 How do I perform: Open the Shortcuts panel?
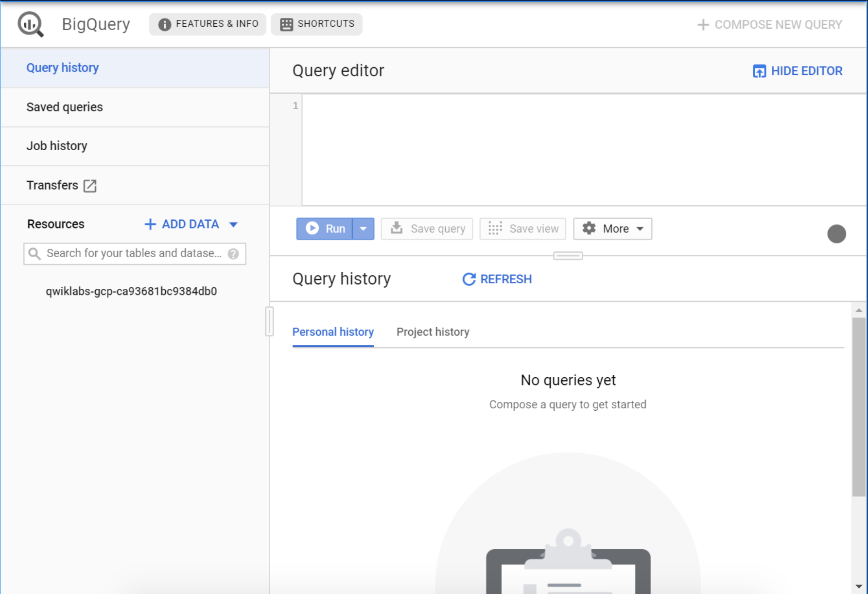[316, 24]
